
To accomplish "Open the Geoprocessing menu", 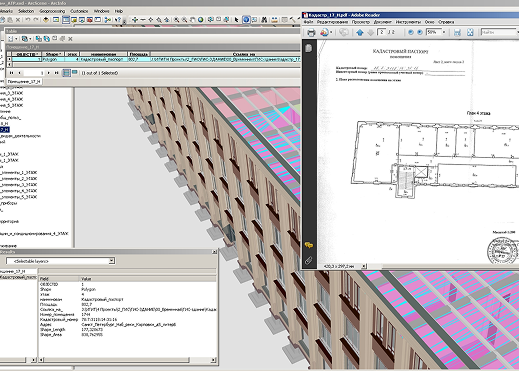I will (x=52, y=11).
